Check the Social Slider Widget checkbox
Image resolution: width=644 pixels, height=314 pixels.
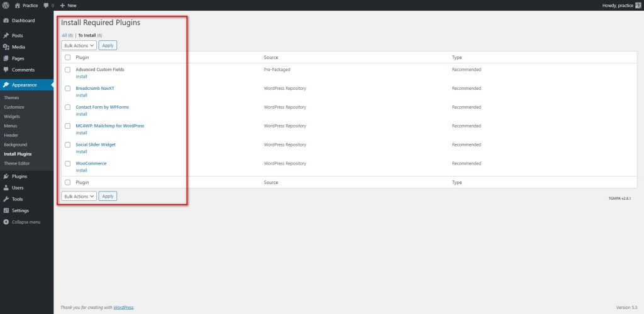(x=68, y=144)
